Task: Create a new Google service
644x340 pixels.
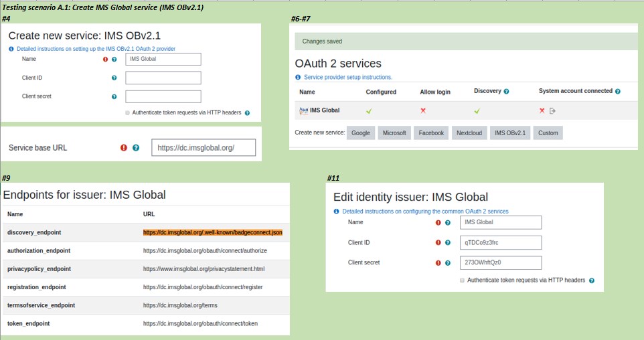Action: click(361, 133)
